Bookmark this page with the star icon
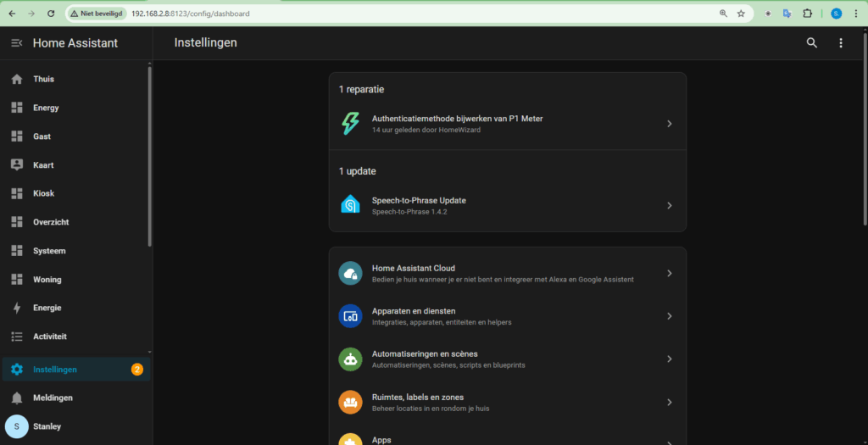The width and height of the screenshot is (868, 445). pyautogui.click(x=740, y=14)
